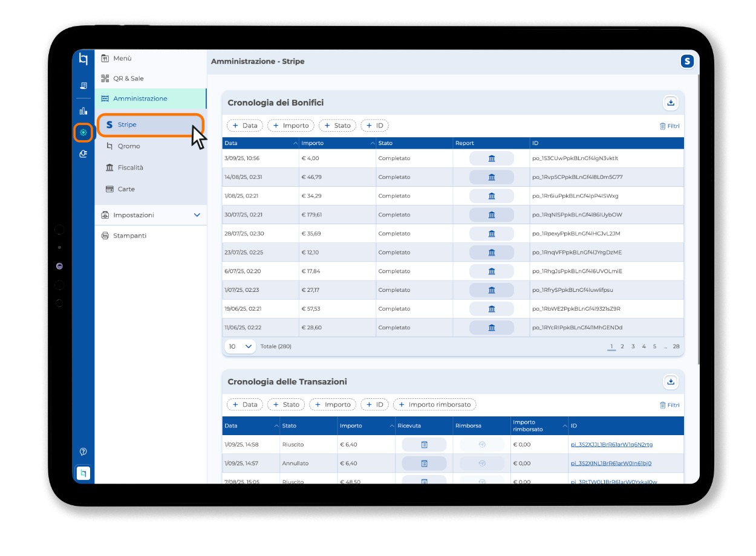Open receipt for the 1/09/25, 14:58 transaction
756x556 pixels.
pyautogui.click(x=425, y=445)
